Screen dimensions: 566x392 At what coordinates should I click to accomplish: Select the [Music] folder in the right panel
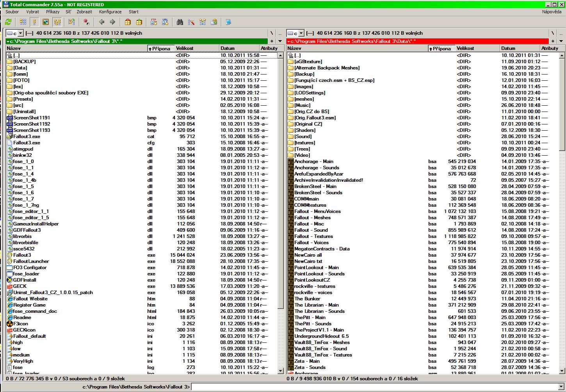tap(303, 105)
